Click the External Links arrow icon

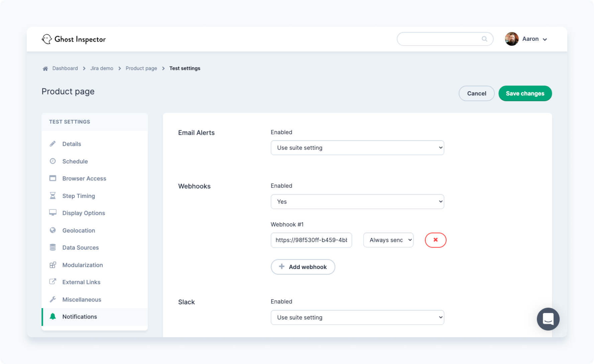[x=53, y=282]
